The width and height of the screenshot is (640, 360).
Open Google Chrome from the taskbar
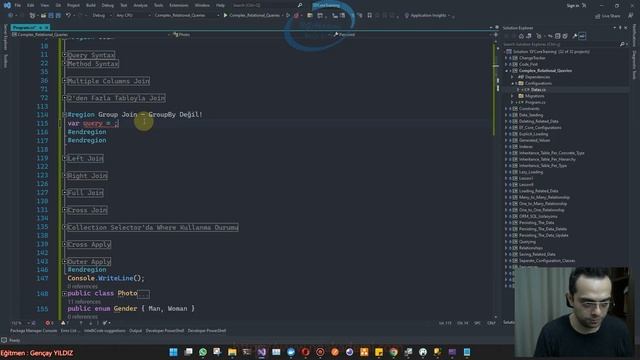tap(393, 352)
